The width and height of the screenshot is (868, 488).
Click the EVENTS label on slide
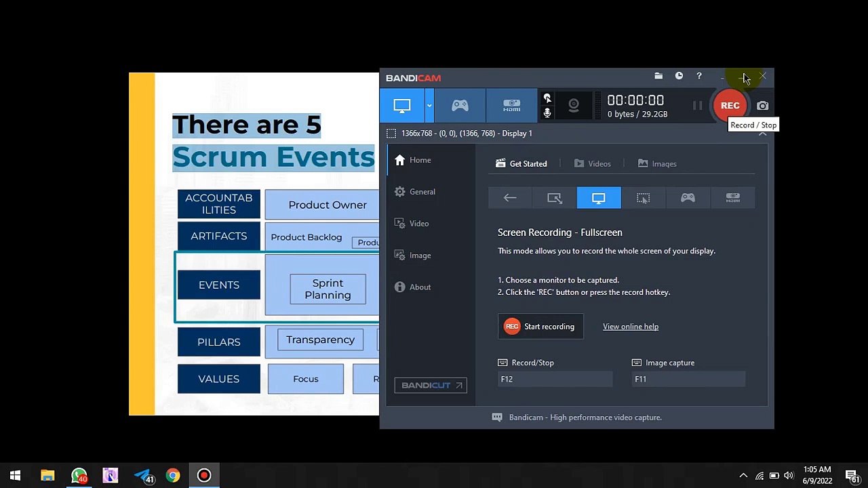click(x=219, y=285)
